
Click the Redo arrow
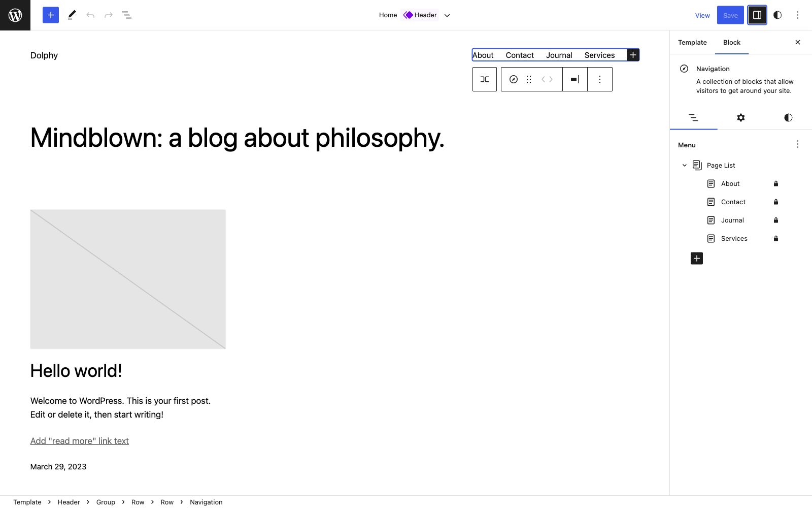(x=109, y=15)
